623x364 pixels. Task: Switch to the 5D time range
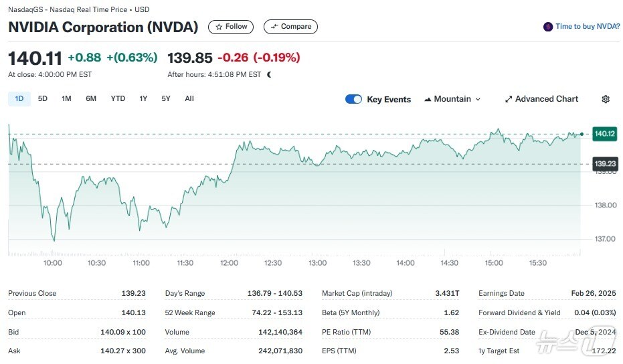(43, 99)
